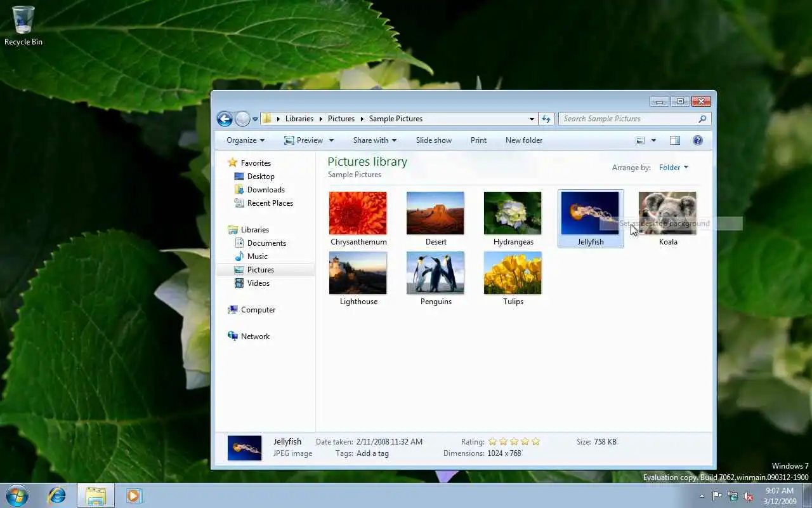The image size is (812, 508).
Task: Click Libraries in the address breadcrumb
Action: coord(299,119)
